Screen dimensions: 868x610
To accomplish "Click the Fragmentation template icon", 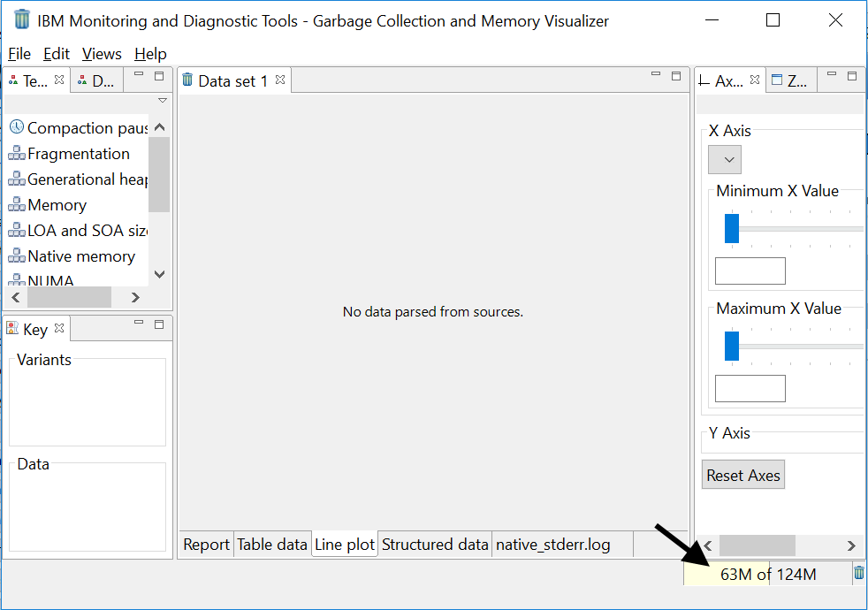I will 17,153.
